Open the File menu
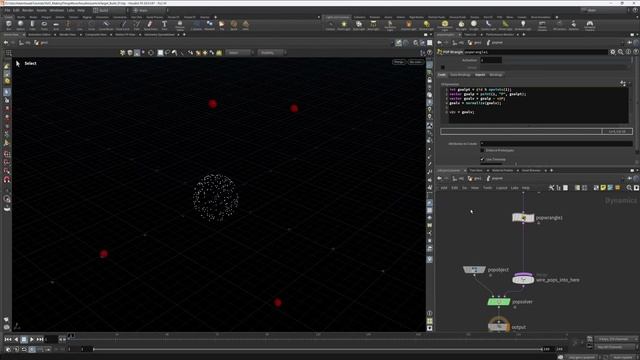 coord(7,10)
